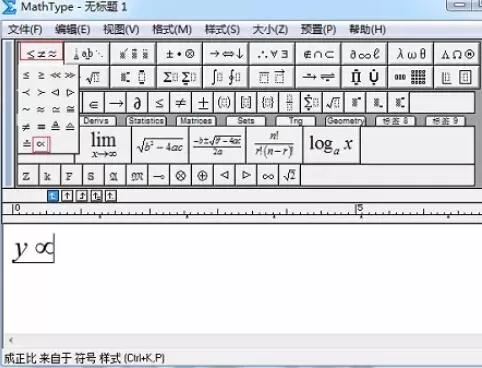Open the set theory symbols palette (∉ ∩ ⊂)

click(x=319, y=53)
